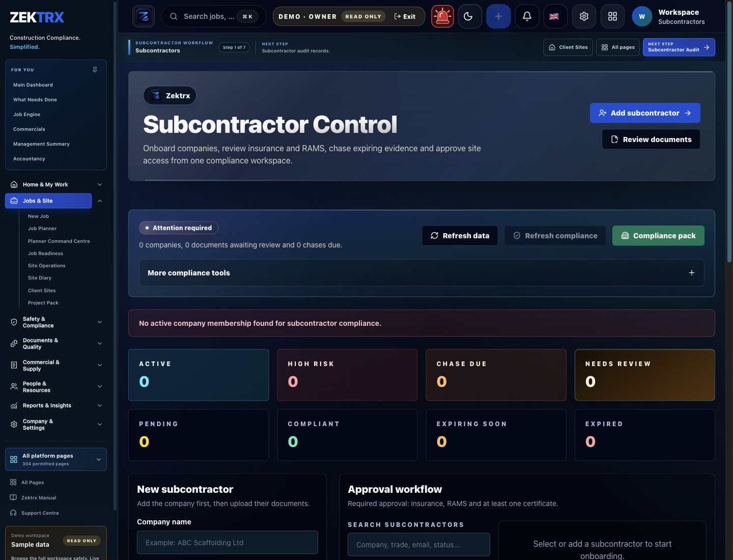Open Planner Command Centre
This screenshot has height=560, width=733.
pos(59,241)
